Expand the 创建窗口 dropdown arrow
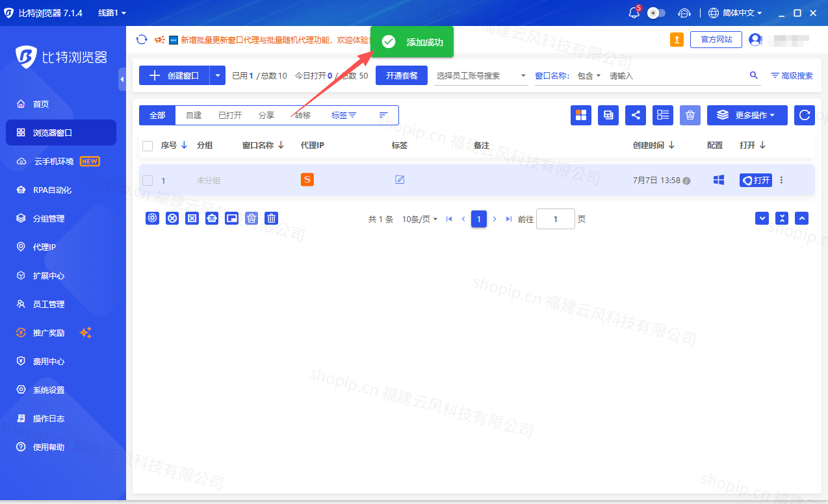This screenshot has height=504, width=828. (x=218, y=75)
